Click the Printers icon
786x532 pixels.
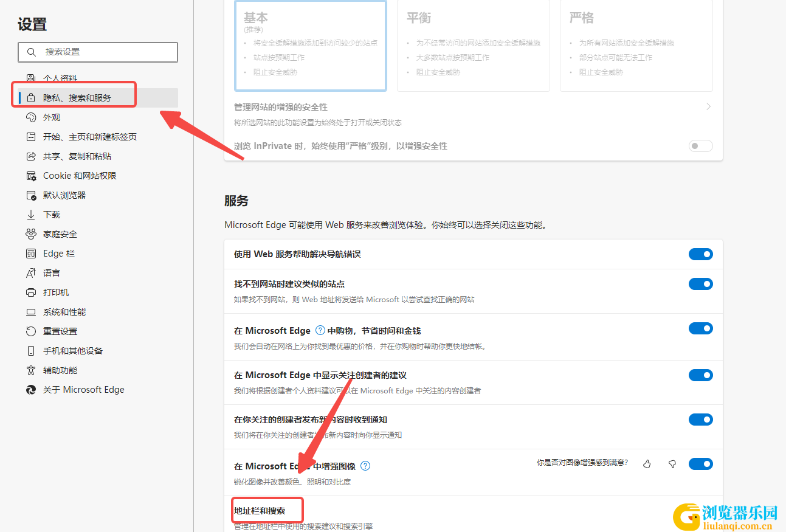(31, 292)
